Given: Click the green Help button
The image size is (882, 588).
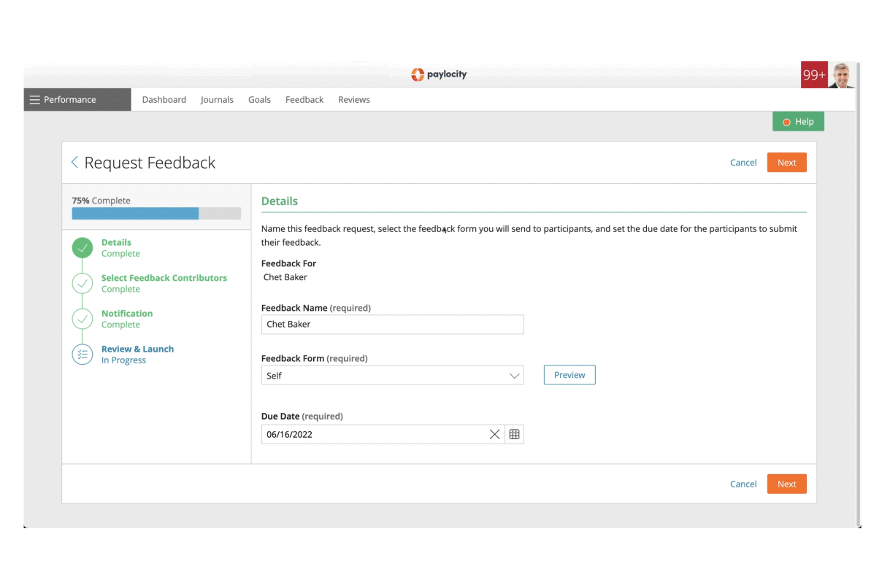Looking at the screenshot, I should click(798, 122).
